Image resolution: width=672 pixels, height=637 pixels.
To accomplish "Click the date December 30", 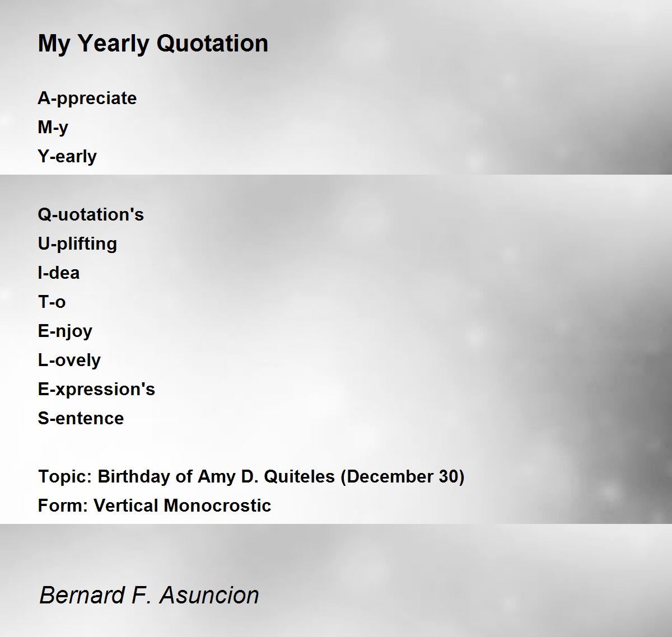I will tap(403, 477).
